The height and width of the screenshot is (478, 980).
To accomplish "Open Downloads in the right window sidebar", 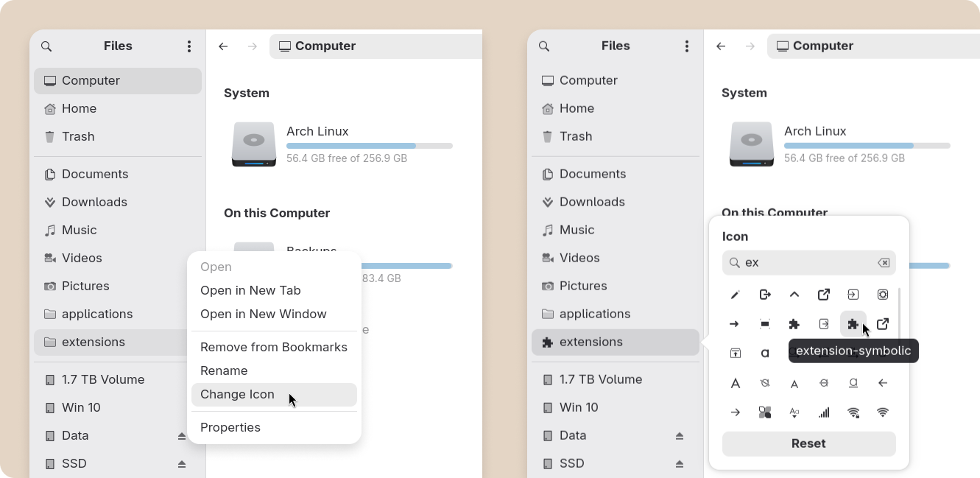I will click(x=616, y=203).
